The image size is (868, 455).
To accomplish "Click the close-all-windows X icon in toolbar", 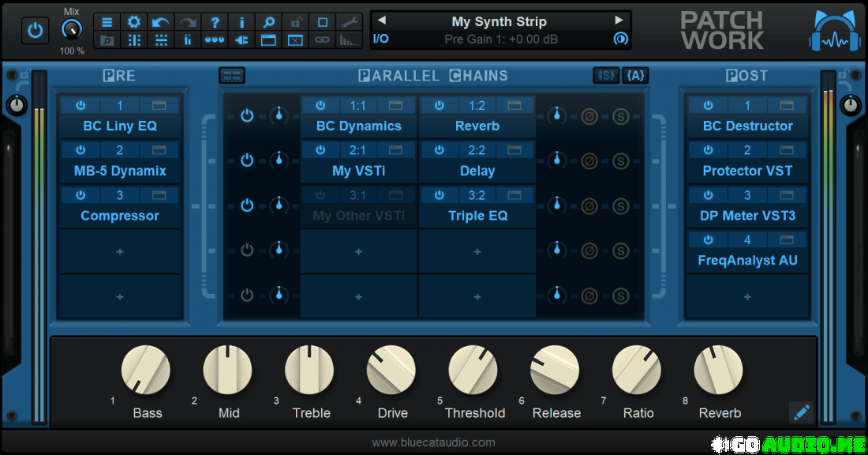I will coord(296,40).
